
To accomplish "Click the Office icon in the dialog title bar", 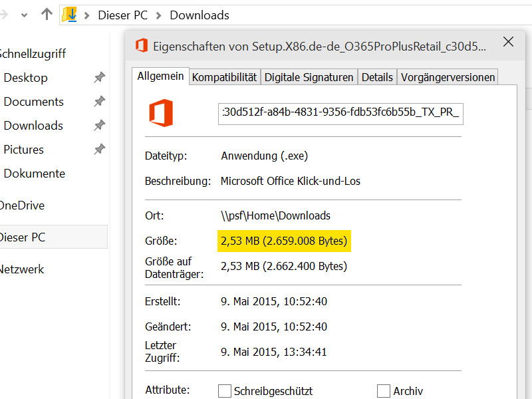I will pyautogui.click(x=142, y=45).
